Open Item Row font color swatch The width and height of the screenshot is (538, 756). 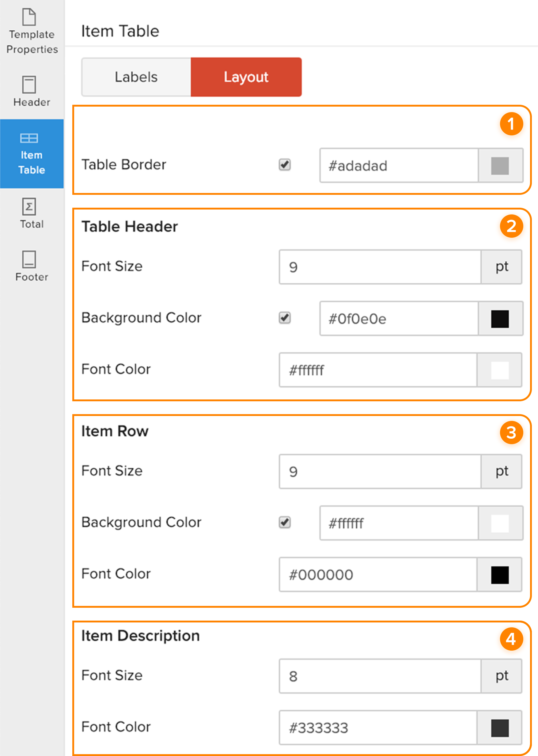tap(500, 575)
